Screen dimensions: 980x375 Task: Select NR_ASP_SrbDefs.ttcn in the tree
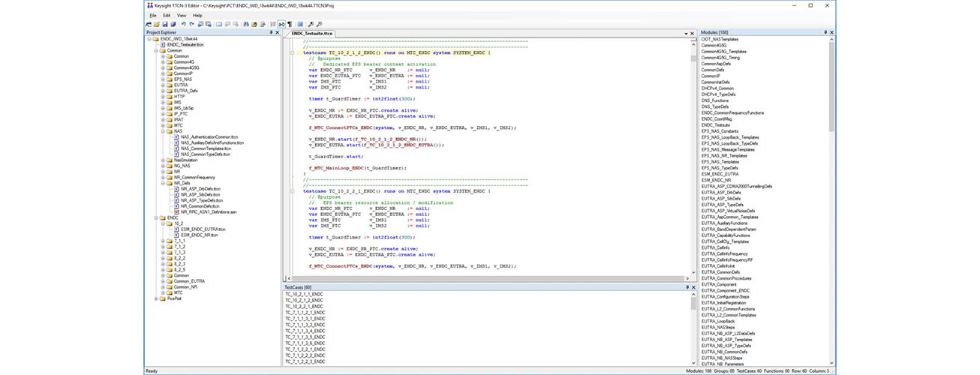click(x=200, y=195)
